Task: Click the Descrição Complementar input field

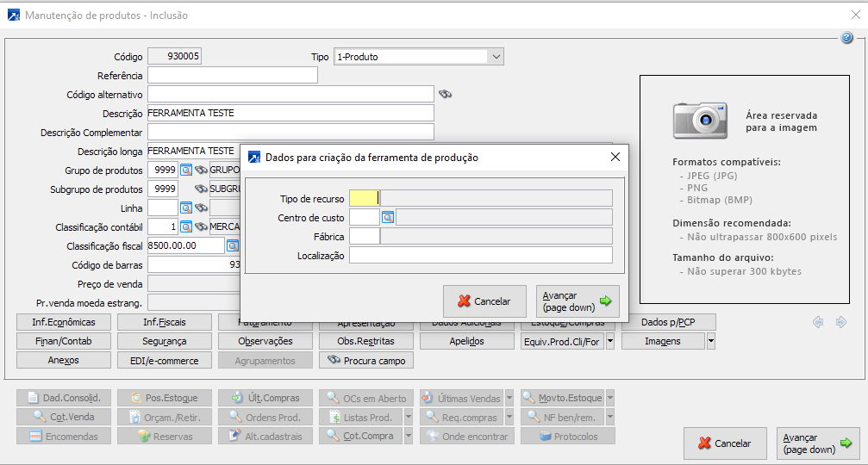Action: click(x=290, y=132)
